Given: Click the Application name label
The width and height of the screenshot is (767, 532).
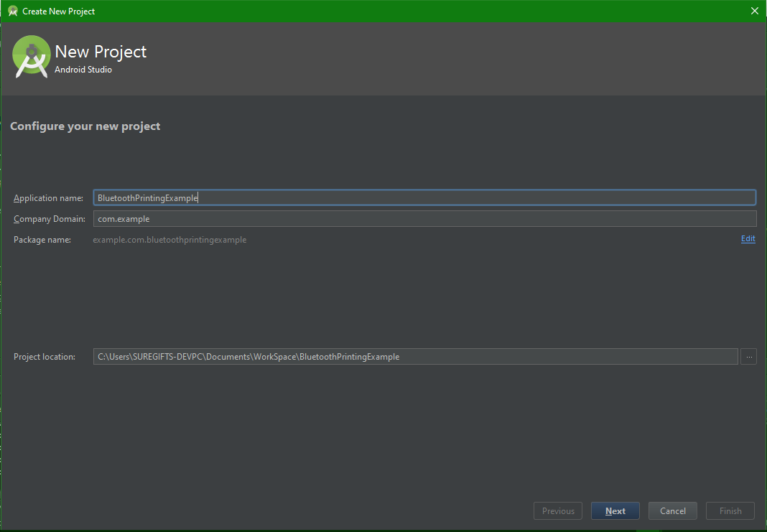Looking at the screenshot, I should coord(48,197).
